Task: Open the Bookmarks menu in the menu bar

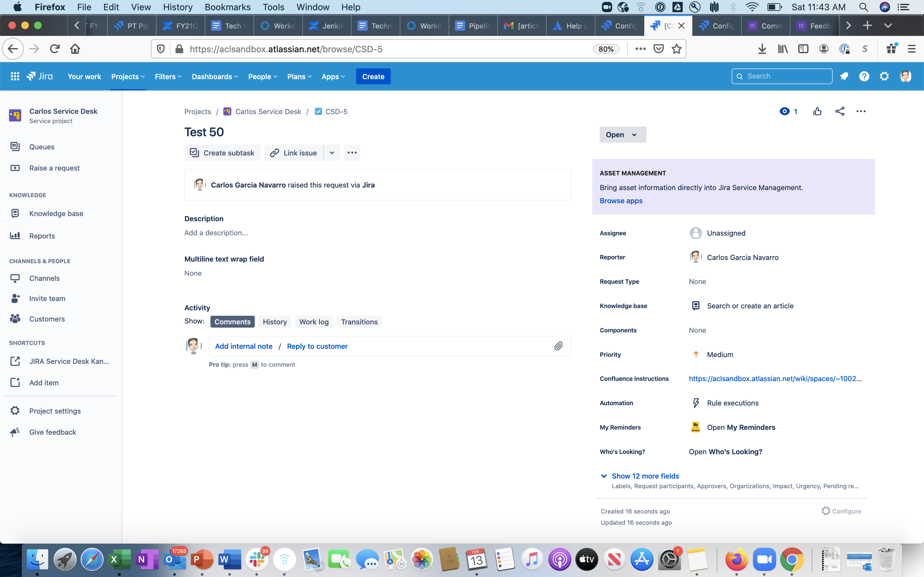Action: (x=227, y=7)
